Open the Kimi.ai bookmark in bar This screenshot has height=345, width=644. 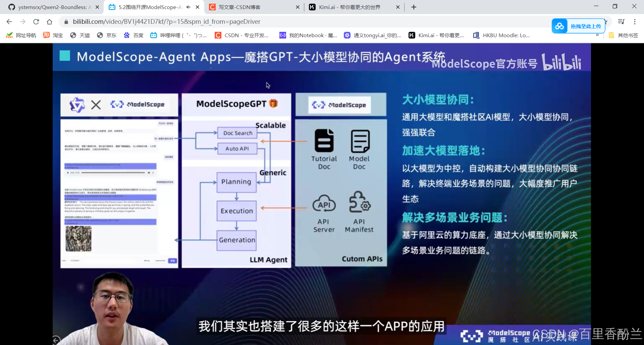pos(436,35)
